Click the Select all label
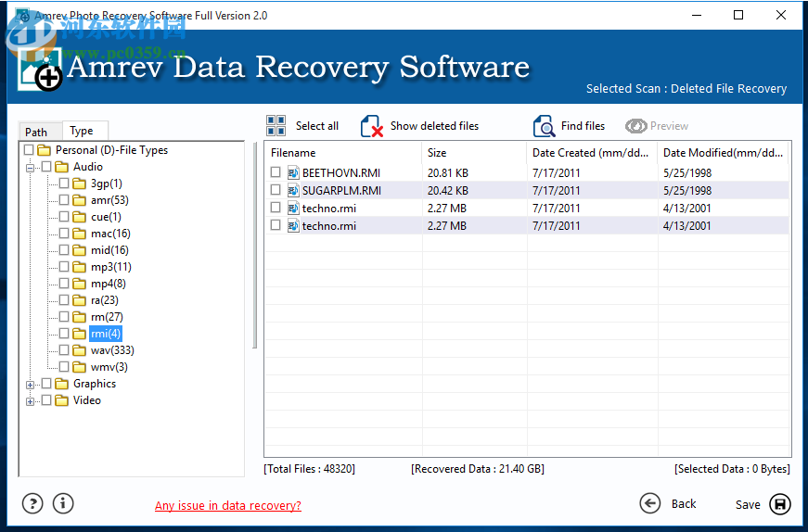808x532 pixels. pyautogui.click(x=317, y=126)
